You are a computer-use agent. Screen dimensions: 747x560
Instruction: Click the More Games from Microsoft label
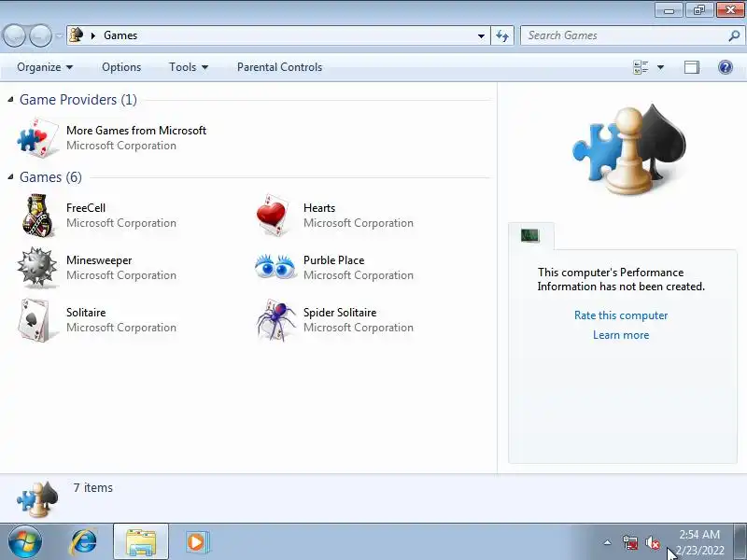pos(136,130)
